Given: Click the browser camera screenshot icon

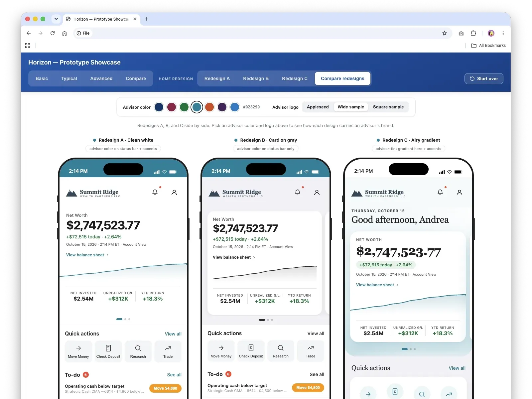Looking at the screenshot, I should point(461,33).
